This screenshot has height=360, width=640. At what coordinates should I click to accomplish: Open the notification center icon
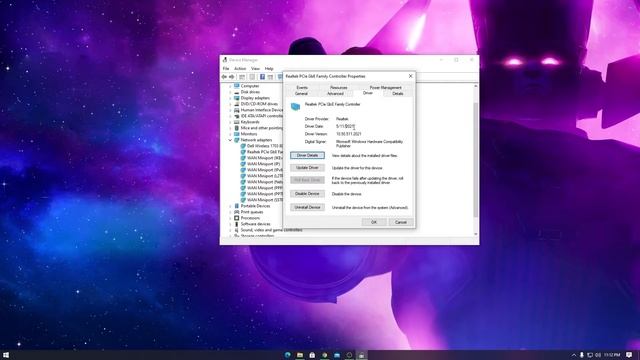tap(629, 355)
